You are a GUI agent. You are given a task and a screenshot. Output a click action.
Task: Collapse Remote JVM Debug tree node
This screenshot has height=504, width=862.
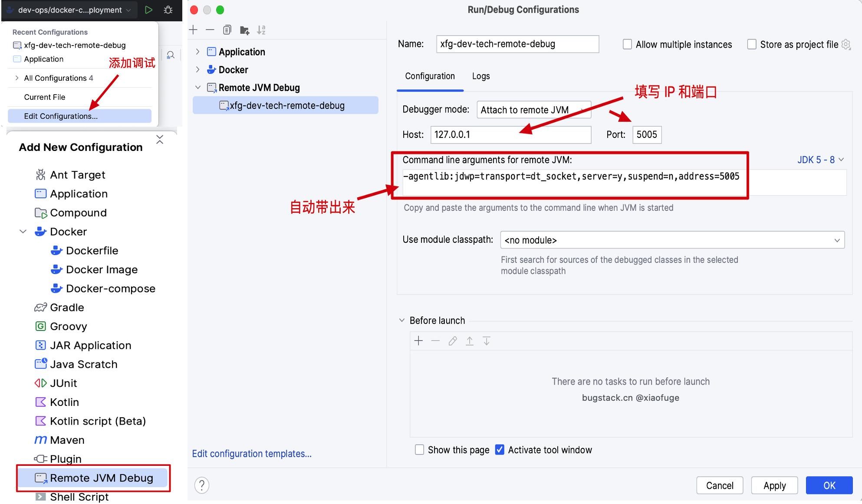(x=197, y=88)
